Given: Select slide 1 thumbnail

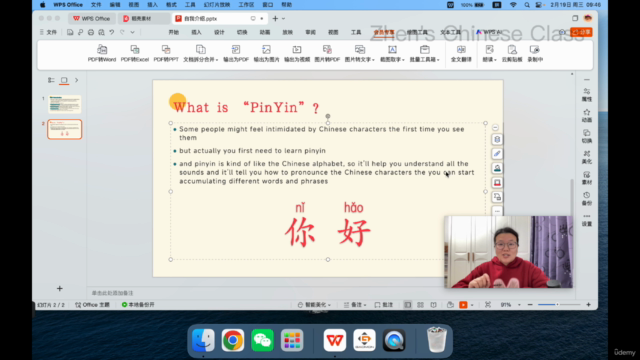Looking at the screenshot, I should click(x=64, y=104).
